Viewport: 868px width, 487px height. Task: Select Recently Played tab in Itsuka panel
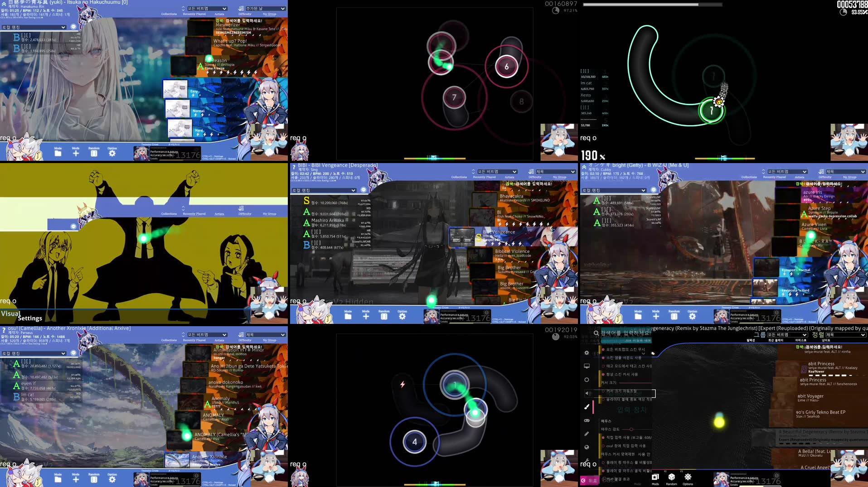[x=194, y=14]
